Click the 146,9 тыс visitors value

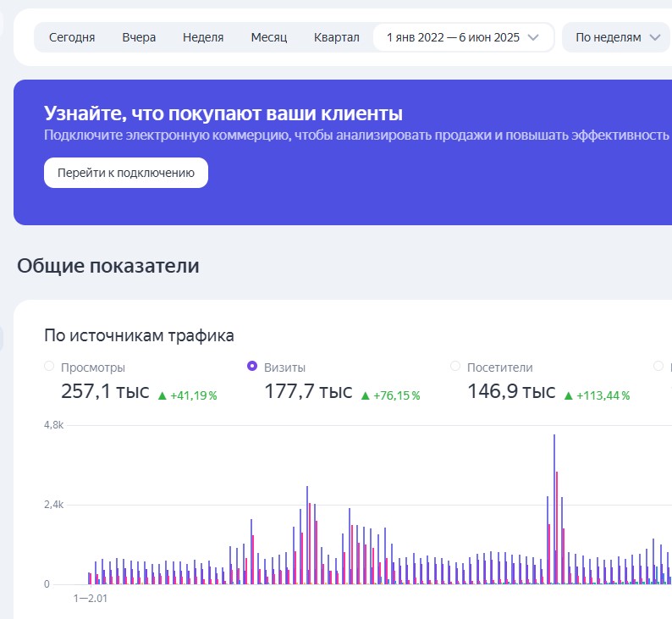[511, 391]
